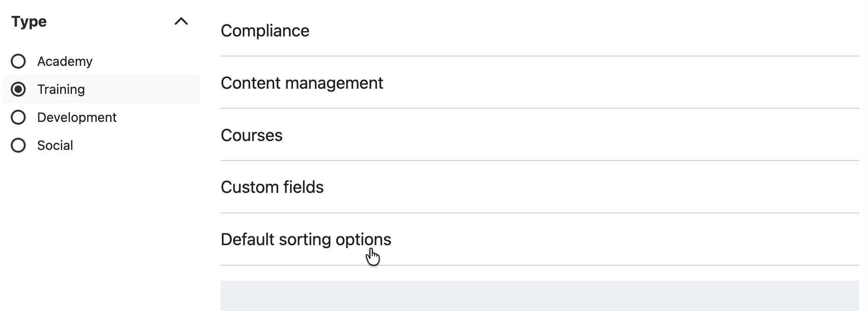Click the gray placeholder bar below the list
Viewport: 868px width, 311px height.
click(x=540, y=296)
